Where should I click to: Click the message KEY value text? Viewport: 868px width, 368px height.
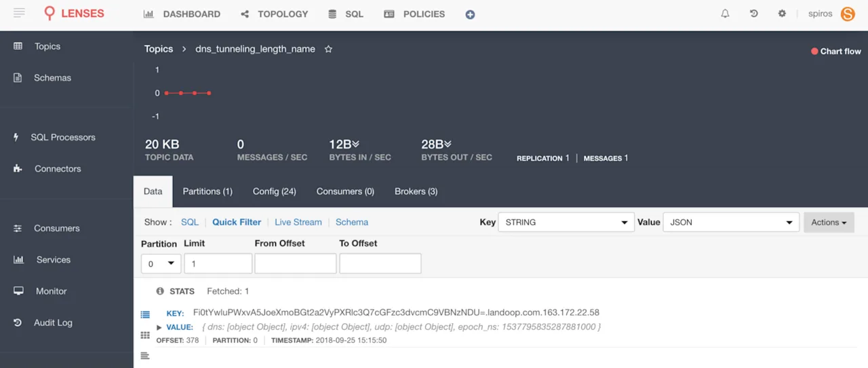[x=396, y=312]
